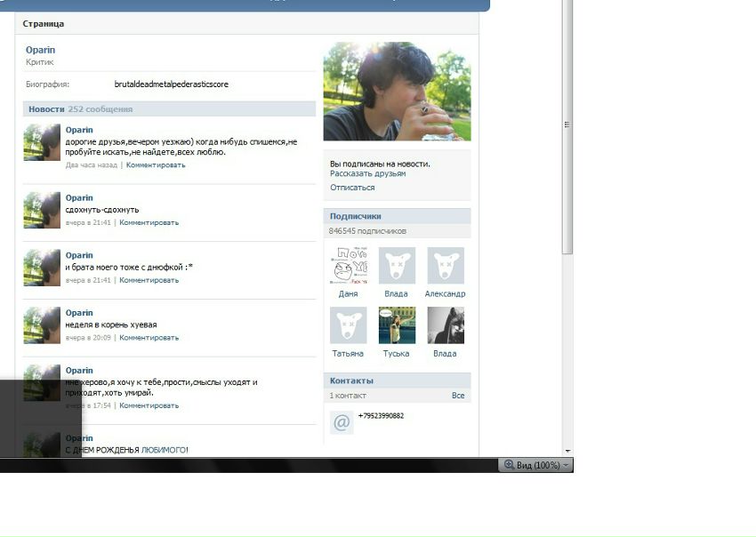Click the scrollbar down arrow
Image resolution: width=756 pixels, height=537 pixels.
coord(567,451)
